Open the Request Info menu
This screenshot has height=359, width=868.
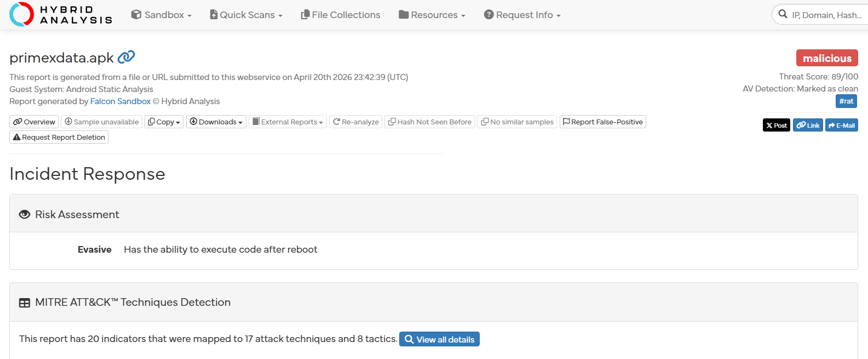tap(522, 15)
